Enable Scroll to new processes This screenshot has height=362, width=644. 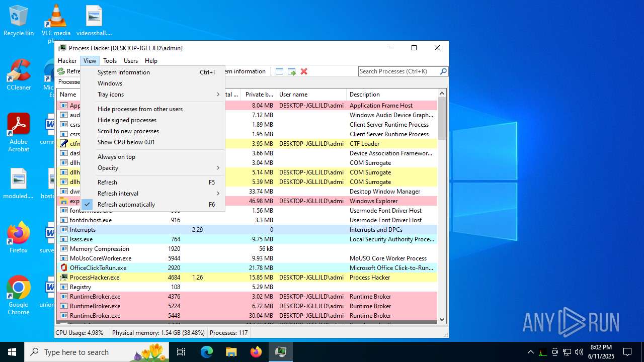[x=152, y=131]
